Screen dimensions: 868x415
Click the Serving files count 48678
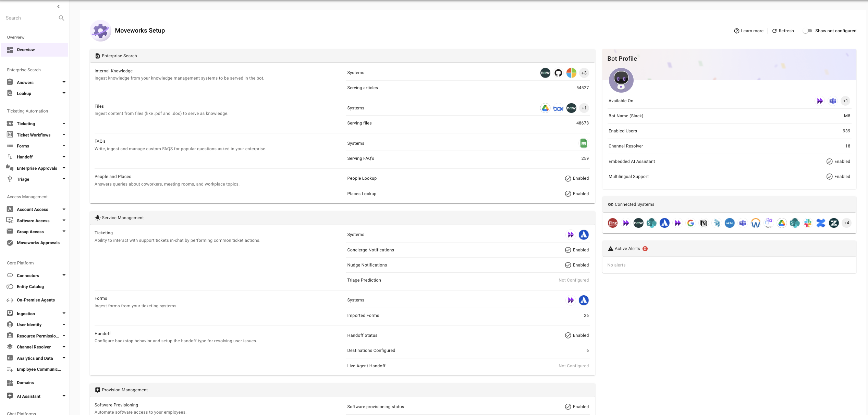coord(582,123)
